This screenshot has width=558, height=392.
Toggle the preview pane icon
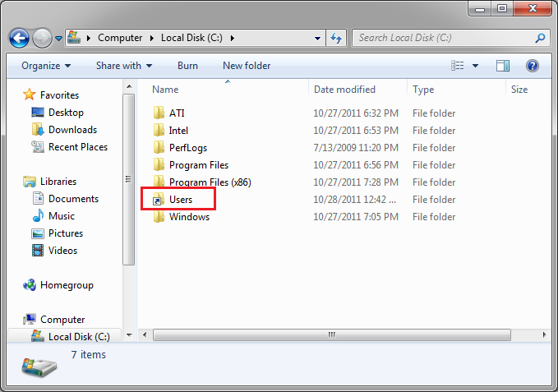point(503,66)
